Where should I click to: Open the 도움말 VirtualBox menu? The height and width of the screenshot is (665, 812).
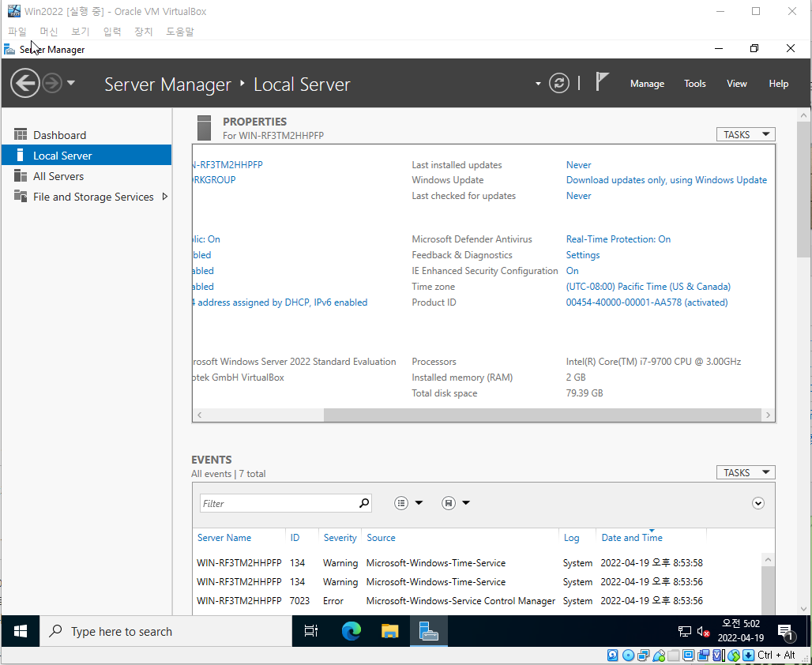point(179,32)
